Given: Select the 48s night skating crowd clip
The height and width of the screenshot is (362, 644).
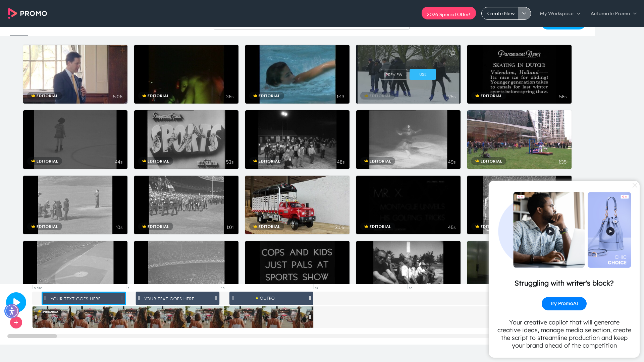Looking at the screenshot, I should coord(297,139).
